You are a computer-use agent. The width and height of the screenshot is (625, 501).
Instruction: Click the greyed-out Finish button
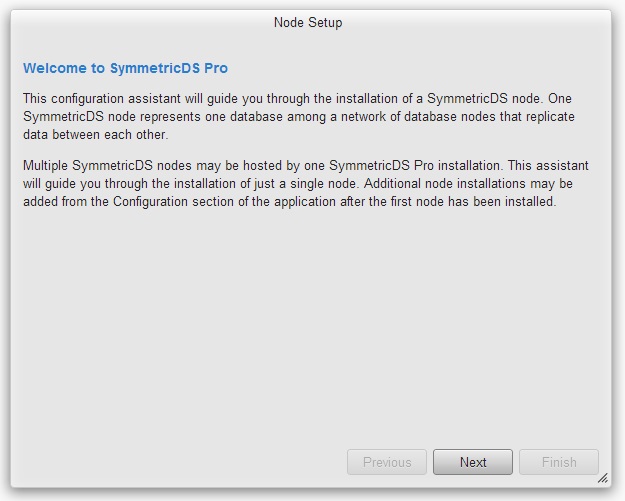(559, 462)
